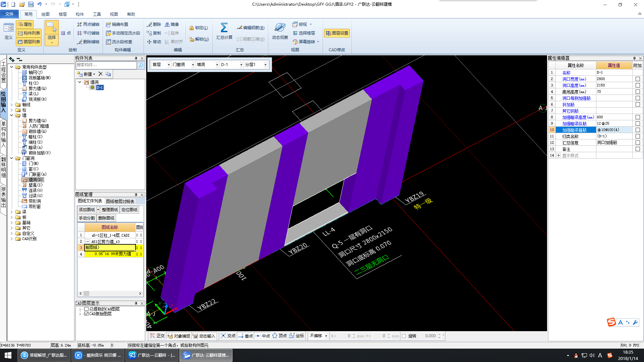Viewport: 644px width, 362px height.
Task: Click 解锁(U) unlock tool
Action: [x=199, y=39]
